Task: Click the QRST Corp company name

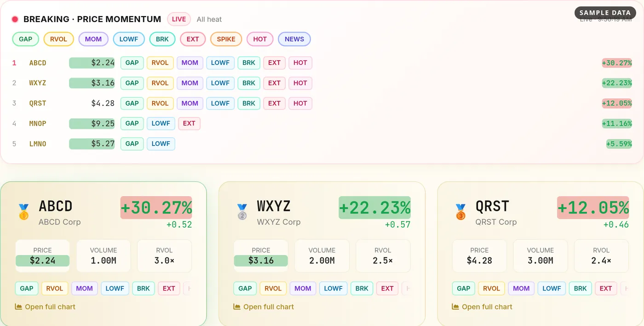Action: (x=496, y=222)
